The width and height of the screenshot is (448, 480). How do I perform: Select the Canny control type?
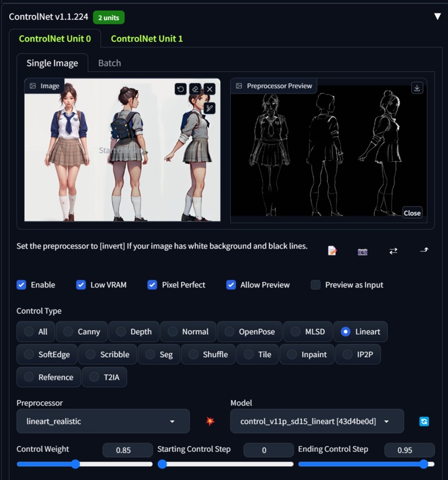point(82,331)
